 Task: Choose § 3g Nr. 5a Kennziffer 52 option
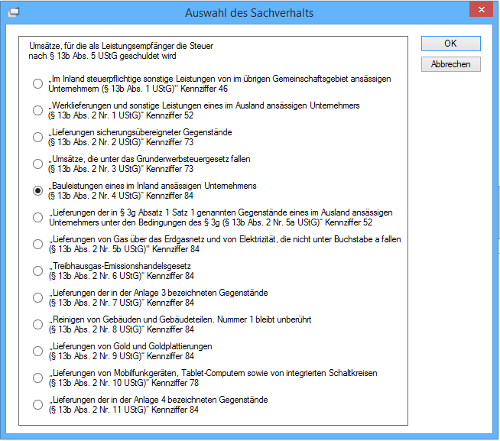coord(38,217)
